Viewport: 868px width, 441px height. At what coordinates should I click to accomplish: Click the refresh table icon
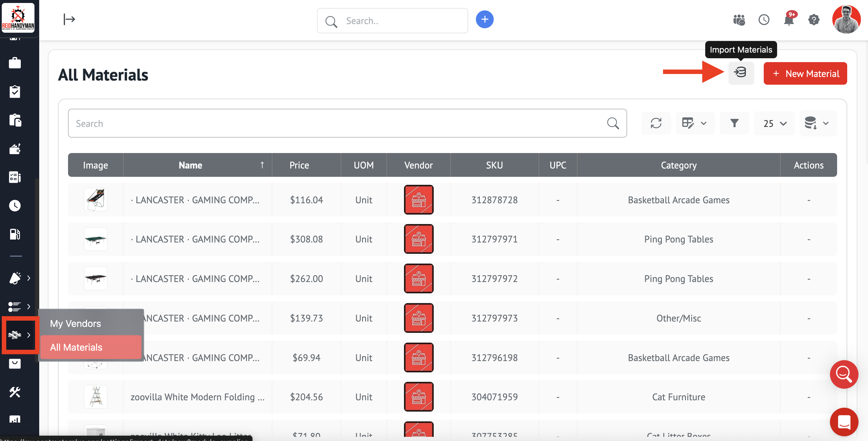pyautogui.click(x=656, y=123)
